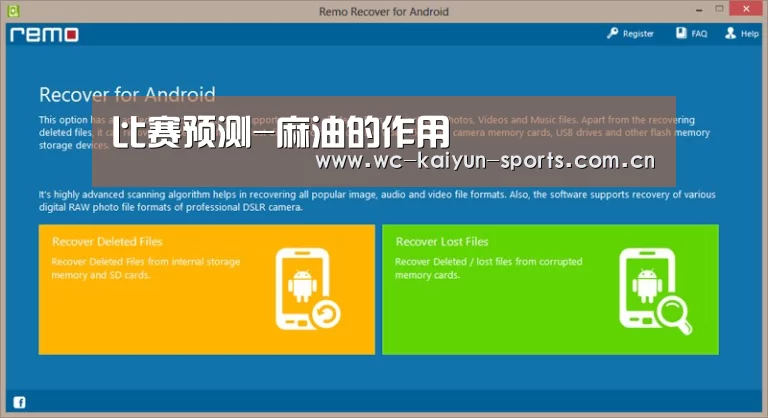Select the Recover Deleted Files tile title
This screenshot has width=768, height=418.
pos(107,242)
